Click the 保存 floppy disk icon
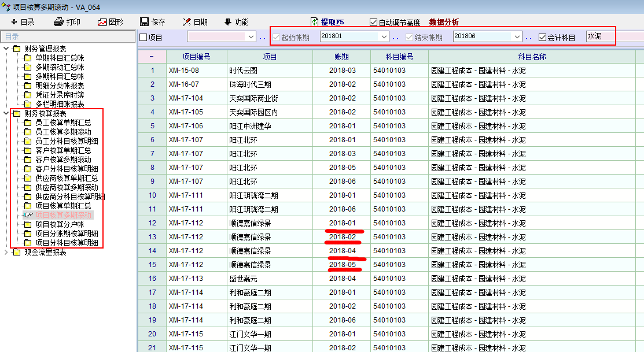644x352 pixels. pos(145,22)
